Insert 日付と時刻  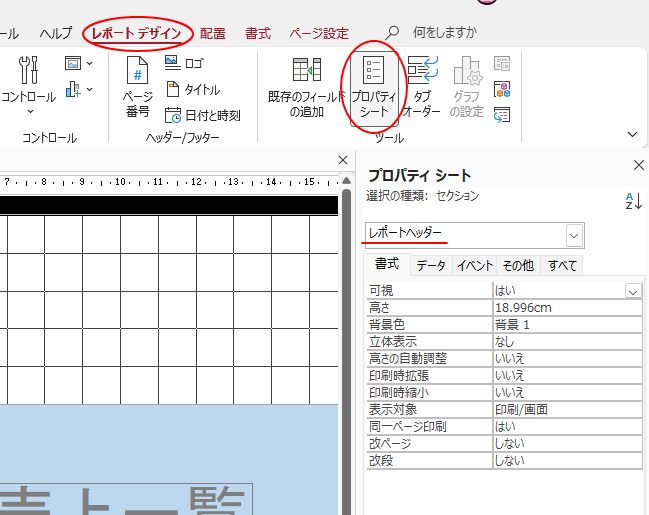[x=202, y=116]
